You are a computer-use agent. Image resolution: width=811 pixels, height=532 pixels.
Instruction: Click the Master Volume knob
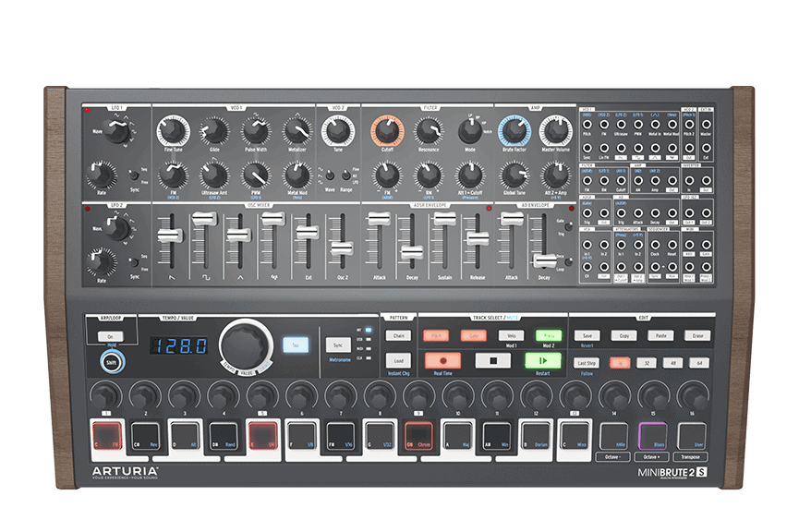[x=555, y=131]
